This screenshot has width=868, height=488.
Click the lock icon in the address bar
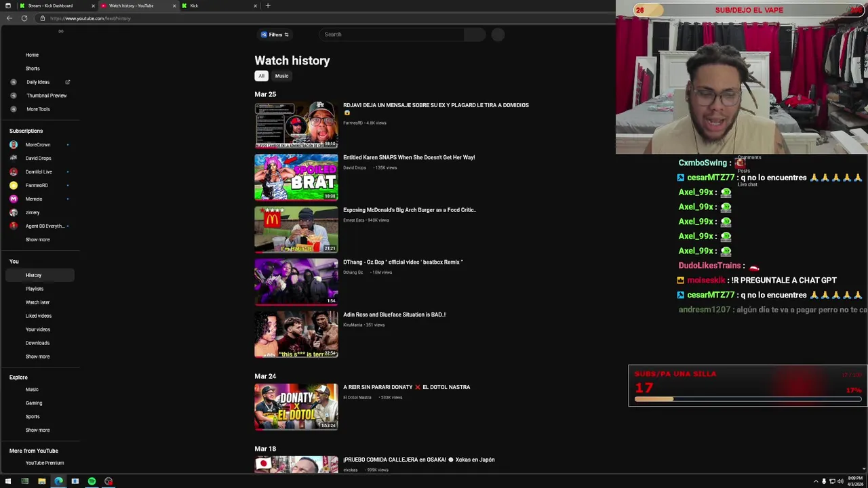click(42, 18)
